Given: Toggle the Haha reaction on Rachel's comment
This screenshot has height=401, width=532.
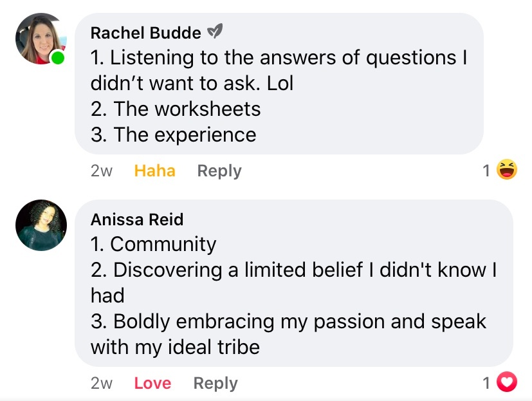Looking at the screenshot, I should 154,171.
